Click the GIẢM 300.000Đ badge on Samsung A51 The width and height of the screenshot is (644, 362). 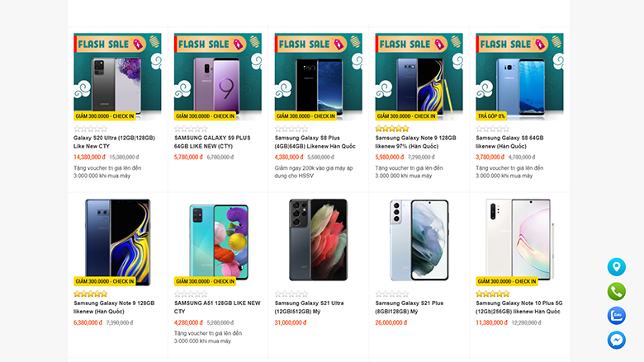(x=205, y=281)
